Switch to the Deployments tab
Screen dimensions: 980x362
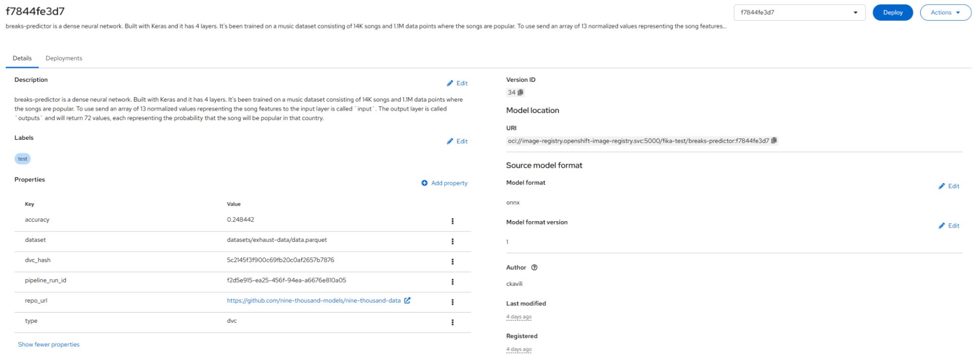pos(64,58)
